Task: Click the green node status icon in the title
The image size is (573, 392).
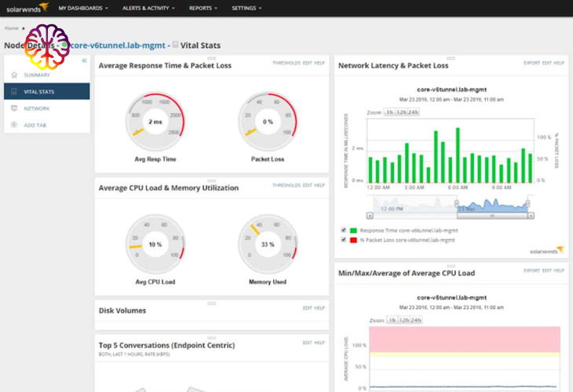Action: pos(64,45)
